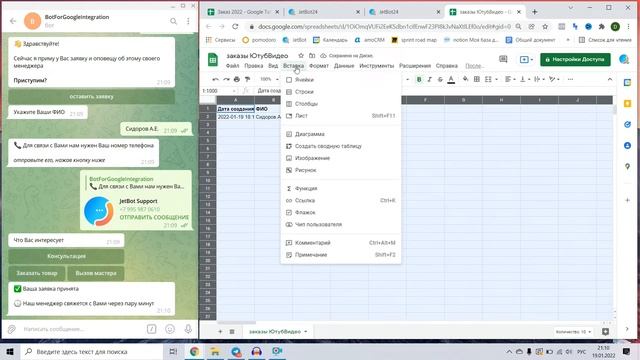The image size is (640, 360).
Task: Go back in the Telegram chat header
Action: pos(13,21)
